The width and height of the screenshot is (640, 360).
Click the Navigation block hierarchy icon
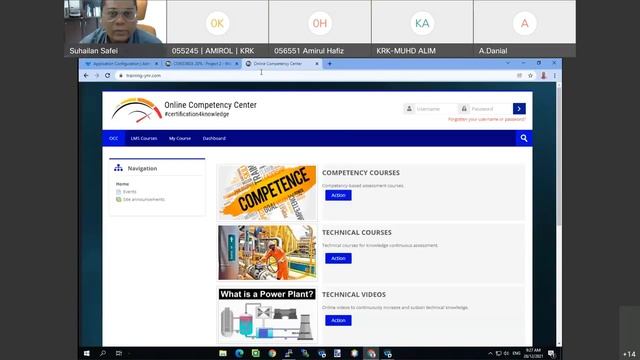point(118,168)
